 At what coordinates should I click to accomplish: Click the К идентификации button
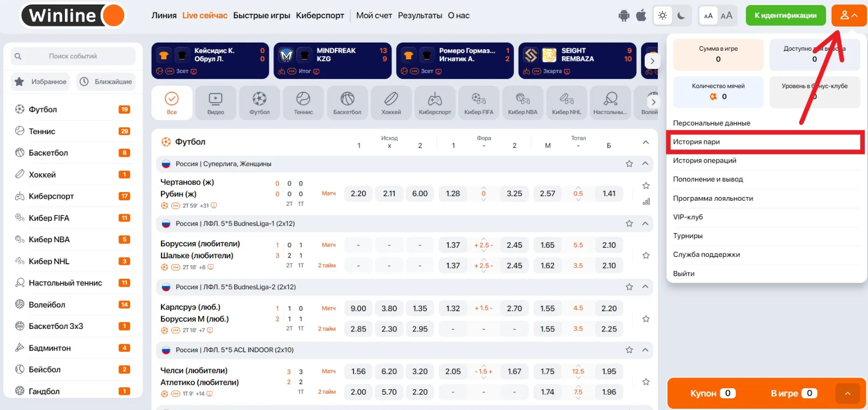[x=785, y=16]
